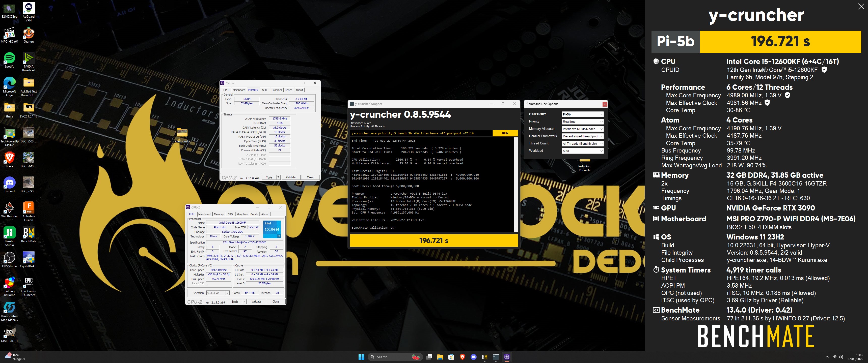Open WarThunder desktop icon
This screenshot has height=363, width=868.
pyautogui.click(x=9, y=210)
